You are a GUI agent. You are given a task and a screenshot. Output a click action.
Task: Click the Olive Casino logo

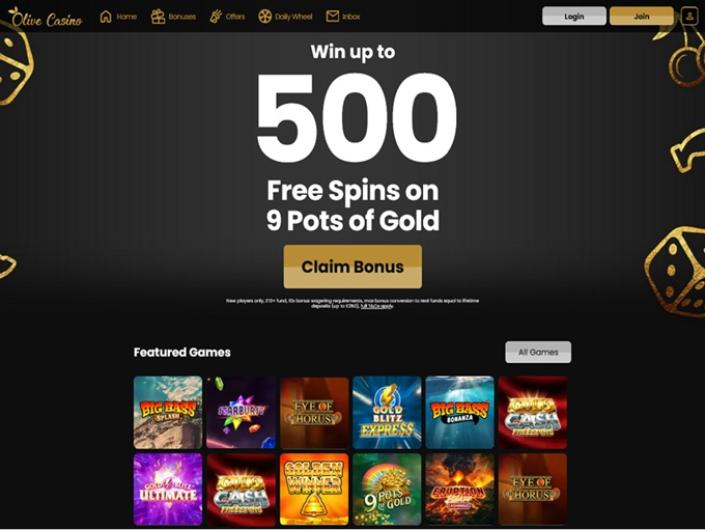[x=45, y=17]
